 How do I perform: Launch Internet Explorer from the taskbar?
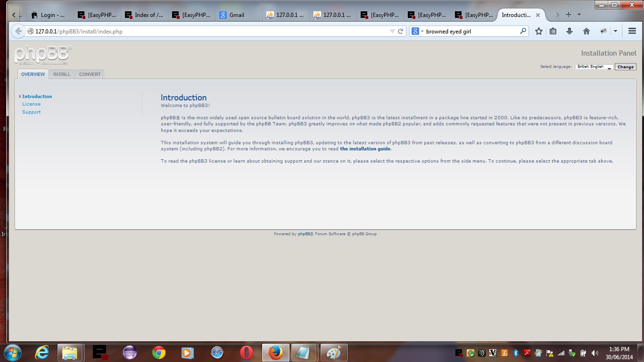pos(42,352)
